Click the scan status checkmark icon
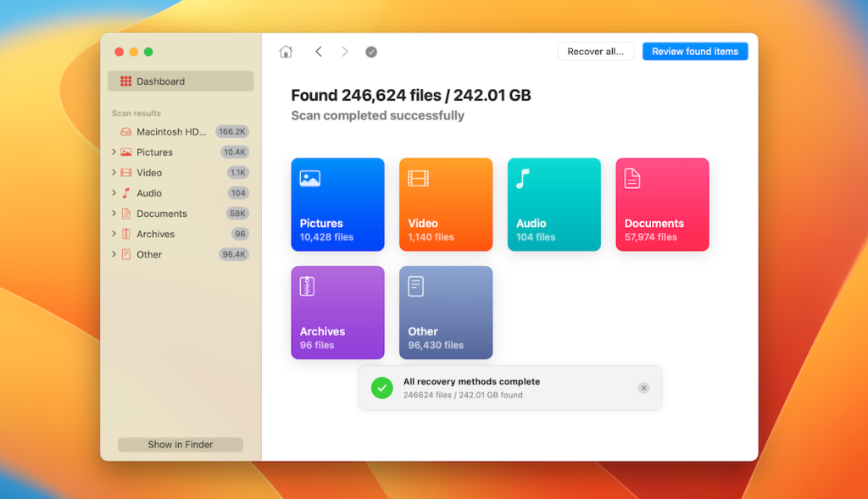868x499 pixels. click(371, 52)
